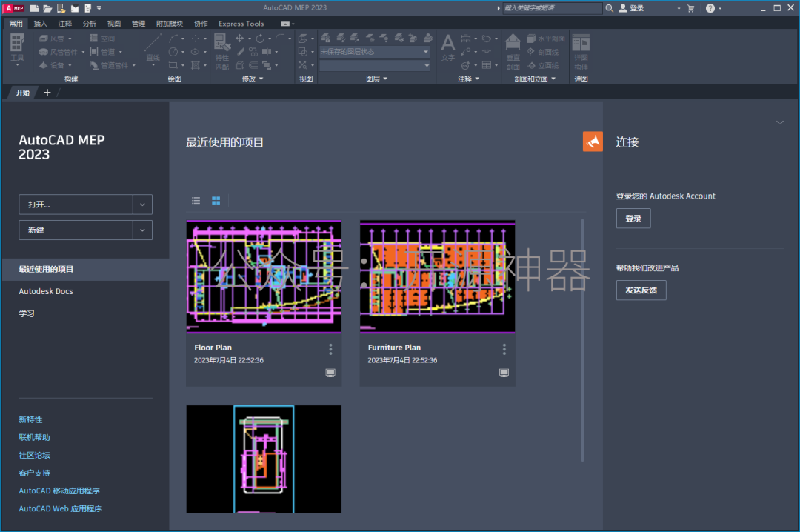Viewport: 800px width, 532px height.
Task: Switch recent items to list view
Action: 196,201
